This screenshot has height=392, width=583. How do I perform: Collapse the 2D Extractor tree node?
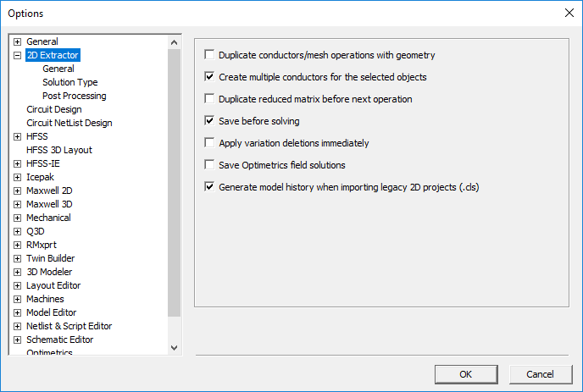[17, 55]
